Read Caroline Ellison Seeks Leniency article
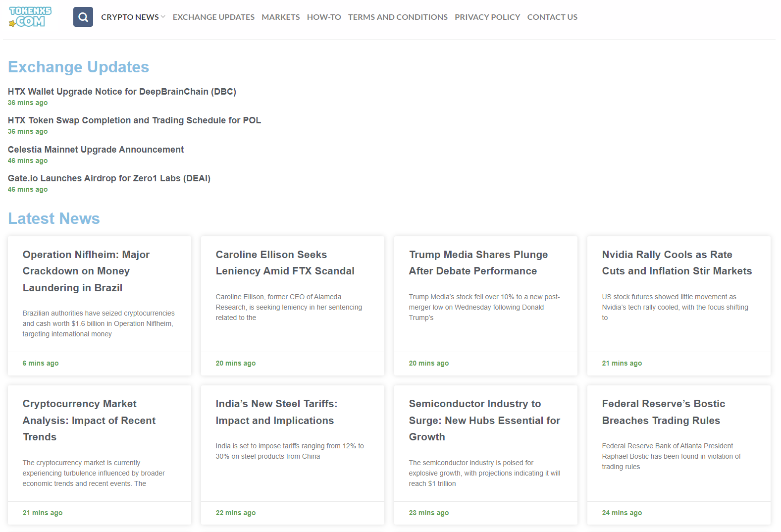The image size is (781, 532). click(285, 263)
